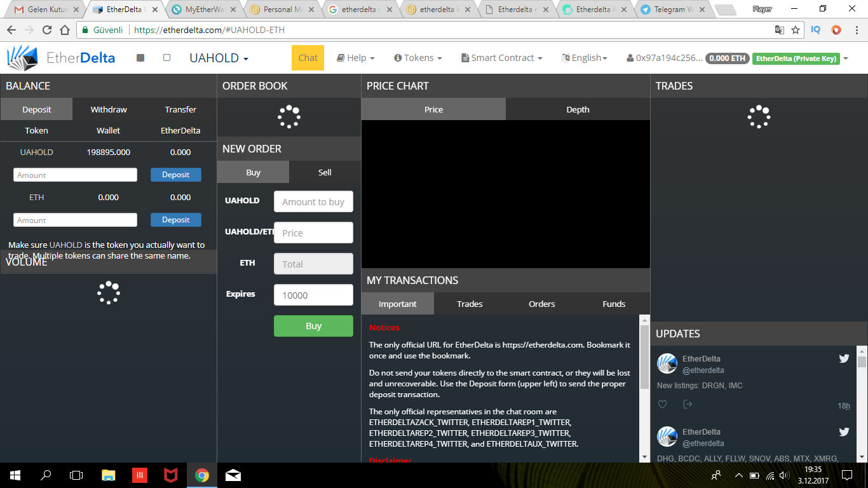Expand the Help menu
868x488 pixels.
tap(355, 58)
